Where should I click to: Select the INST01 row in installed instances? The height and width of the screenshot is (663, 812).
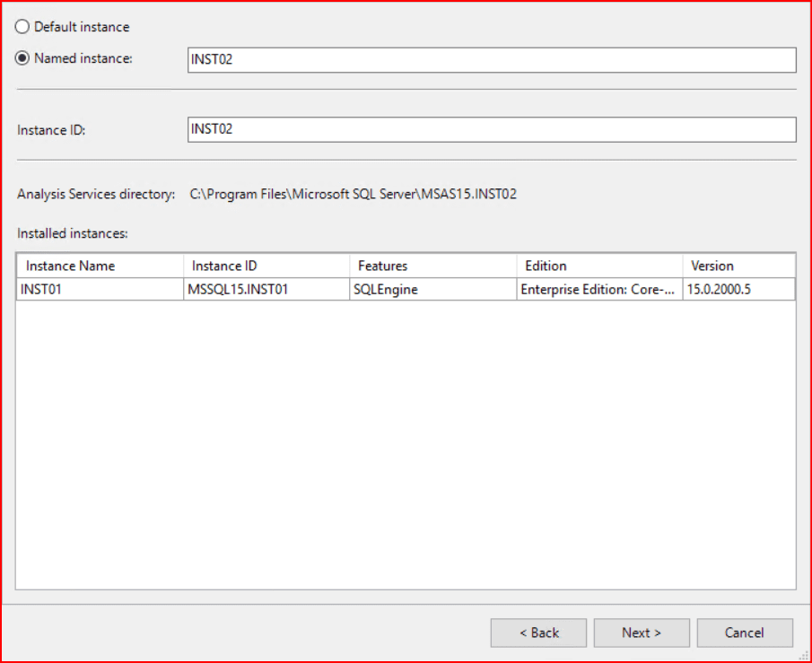tap(39, 290)
